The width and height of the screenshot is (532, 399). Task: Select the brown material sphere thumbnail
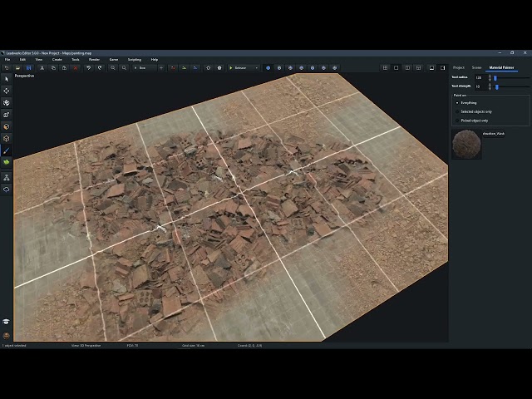pos(466,144)
